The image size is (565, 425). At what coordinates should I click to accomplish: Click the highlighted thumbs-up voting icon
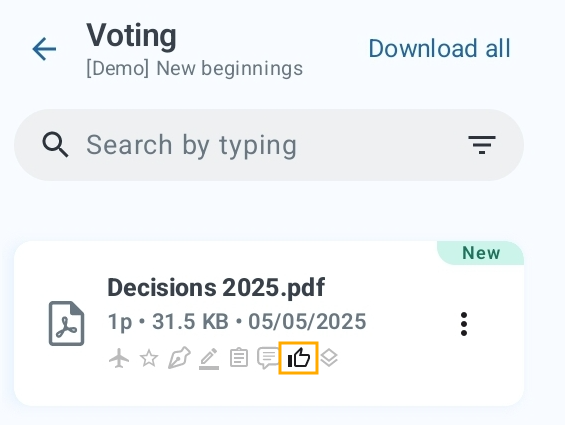(298, 358)
